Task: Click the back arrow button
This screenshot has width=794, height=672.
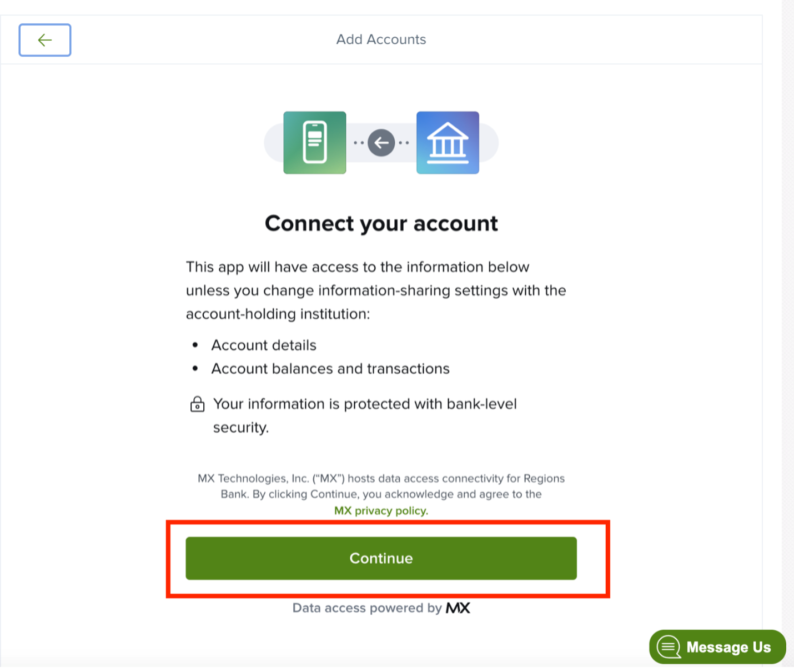Action: [45, 40]
